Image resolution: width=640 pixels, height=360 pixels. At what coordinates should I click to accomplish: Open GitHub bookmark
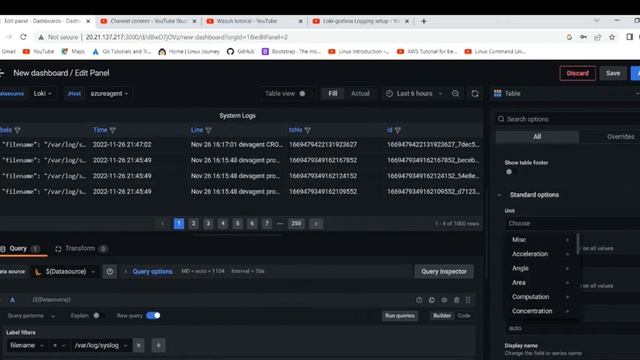pos(240,51)
